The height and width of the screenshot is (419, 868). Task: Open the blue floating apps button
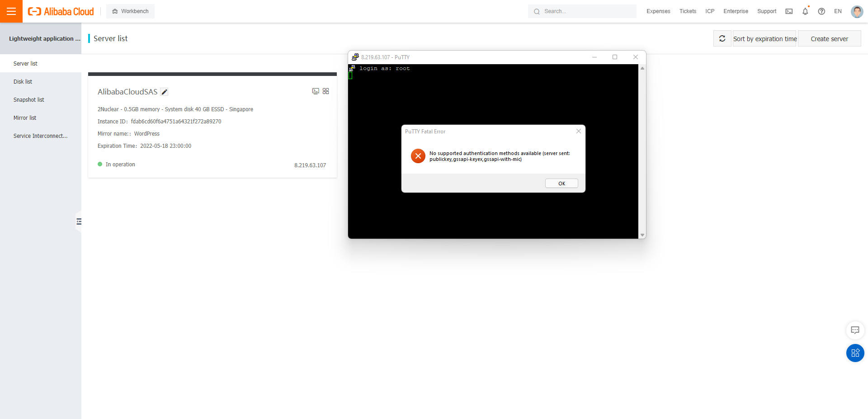(855, 353)
